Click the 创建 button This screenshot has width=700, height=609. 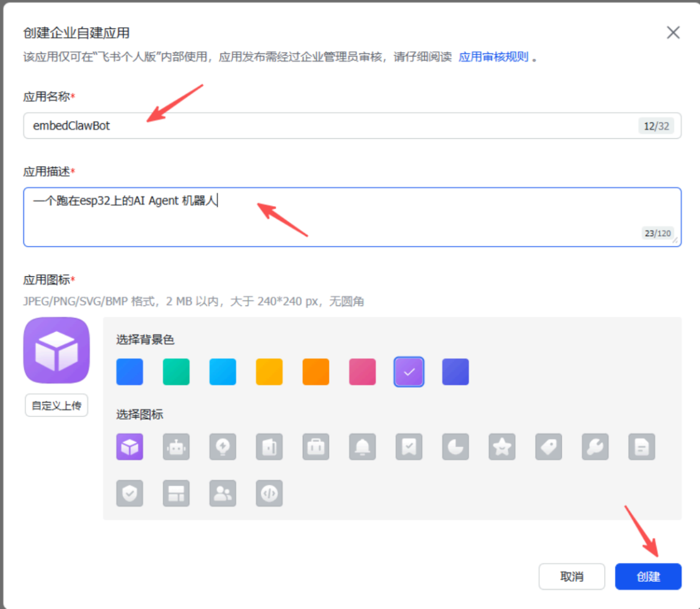coord(648,577)
